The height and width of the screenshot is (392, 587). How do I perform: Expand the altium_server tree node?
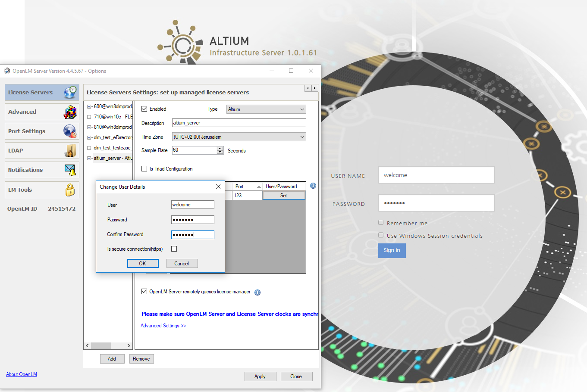click(x=89, y=158)
